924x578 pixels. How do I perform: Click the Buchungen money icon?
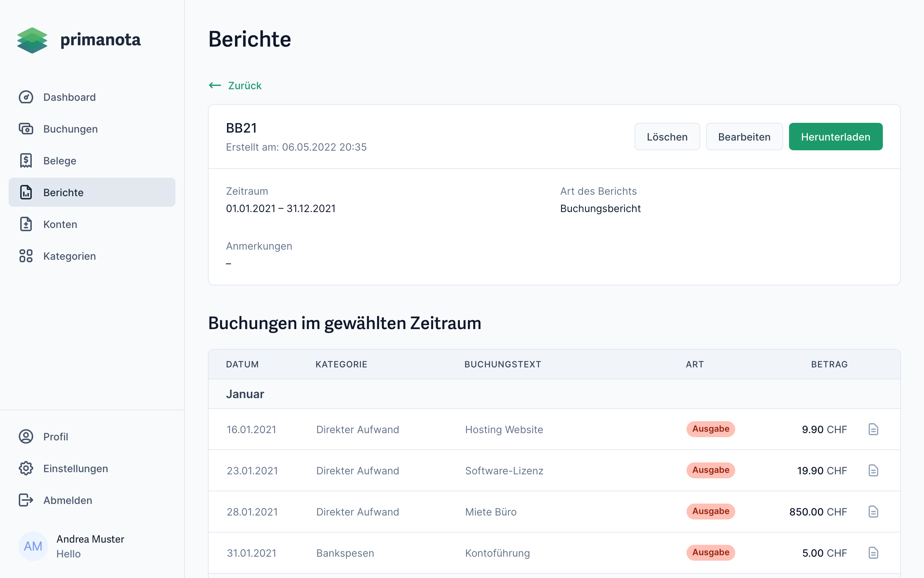(x=26, y=129)
